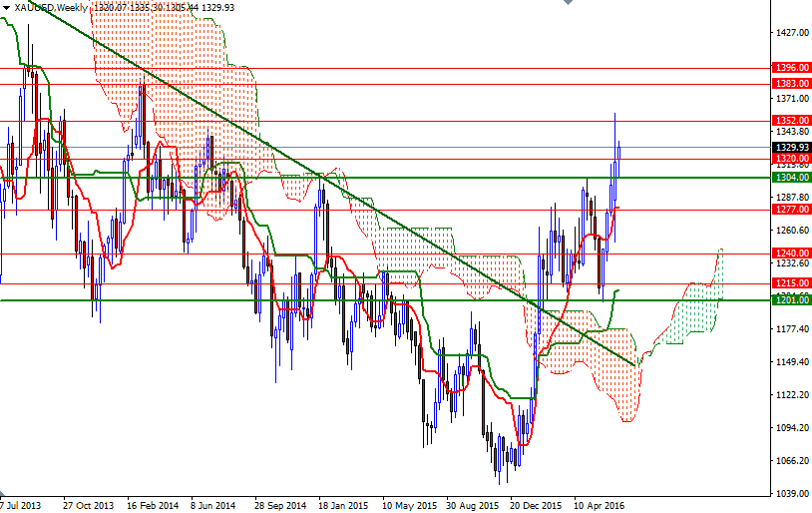Select the 1277.00 red price label
The width and height of the screenshot is (812, 513).
click(x=790, y=210)
